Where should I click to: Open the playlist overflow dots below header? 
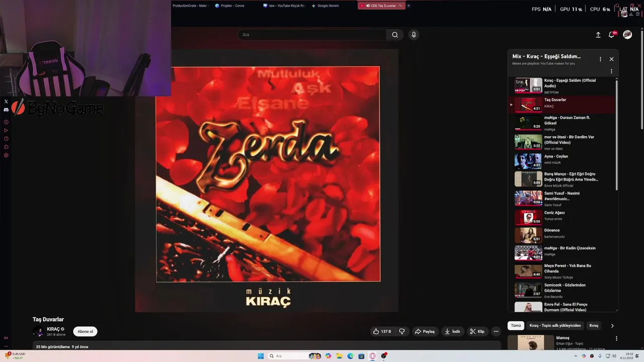612,71
